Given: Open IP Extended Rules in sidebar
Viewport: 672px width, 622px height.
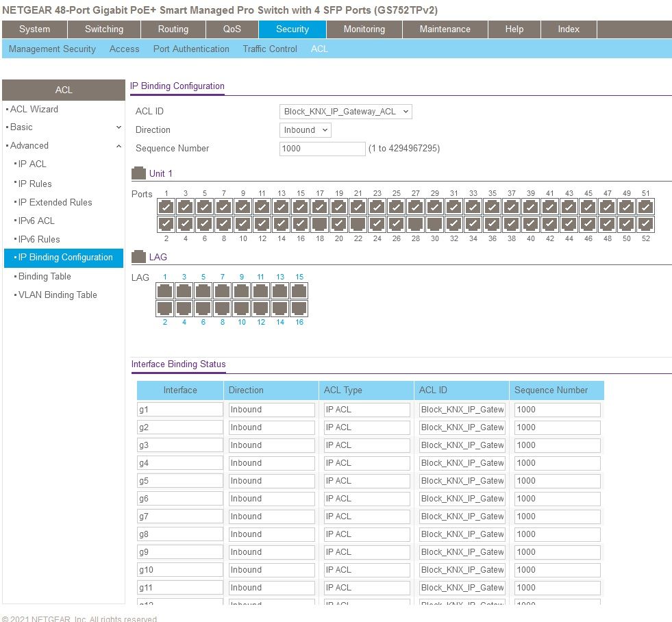Looking at the screenshot, I should click(x=55, y=202).
